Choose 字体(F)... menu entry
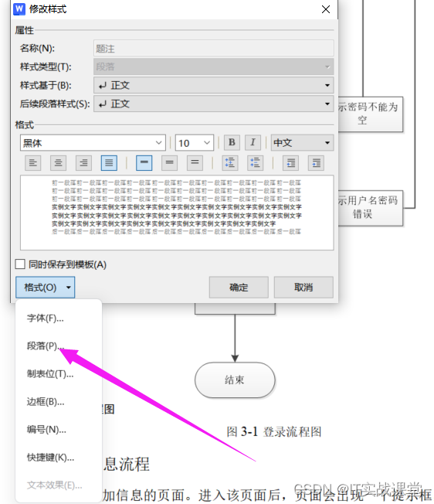434x504 pixels. point(46,318)
